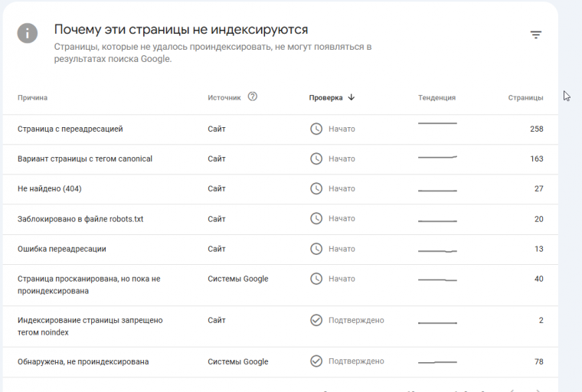This screenshot has height=392, width=582.
Task: Click clock icon in Страница с переадресацией row
Action: 316,129
